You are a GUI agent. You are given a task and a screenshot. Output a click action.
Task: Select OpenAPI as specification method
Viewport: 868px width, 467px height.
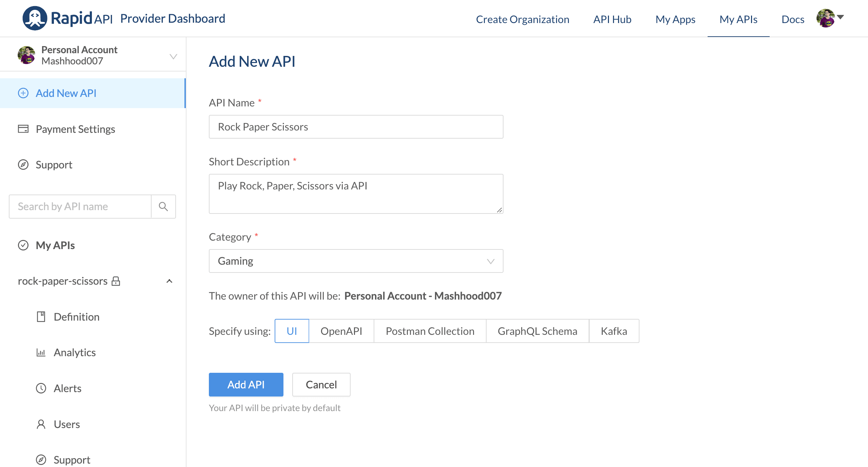(341, 331)
